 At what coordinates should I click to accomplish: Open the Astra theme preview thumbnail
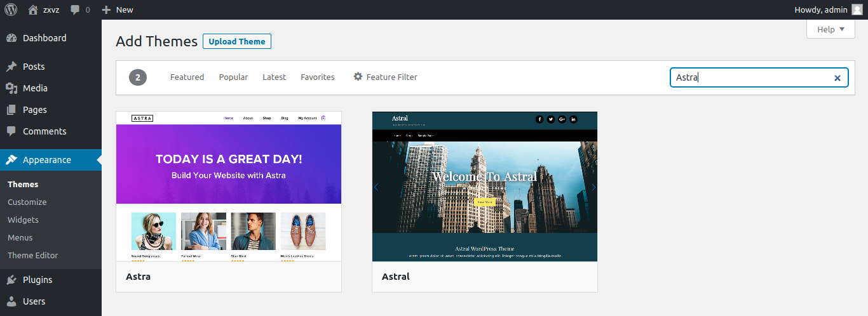pyautogui.click(x=229, y=187)
